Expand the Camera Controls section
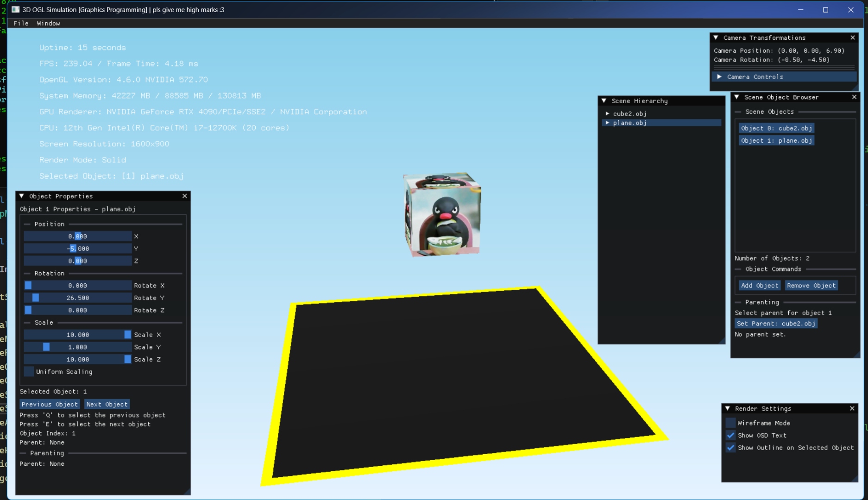This screenshot has height=500, width=868. 784,77
